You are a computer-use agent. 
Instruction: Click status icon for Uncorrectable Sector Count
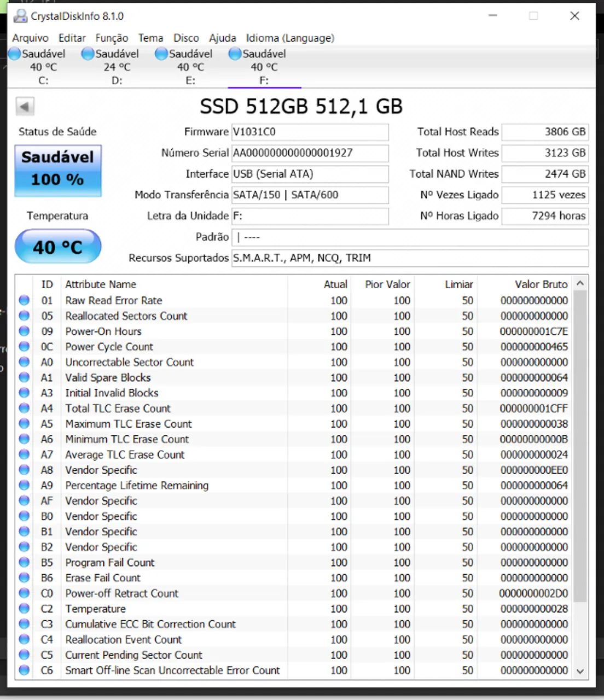pos(24,362)
